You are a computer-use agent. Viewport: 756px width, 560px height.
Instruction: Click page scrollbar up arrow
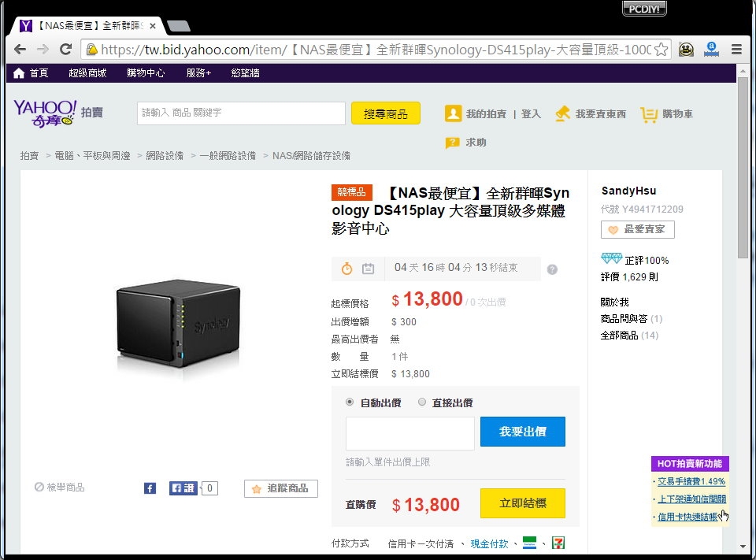point(743,71)
